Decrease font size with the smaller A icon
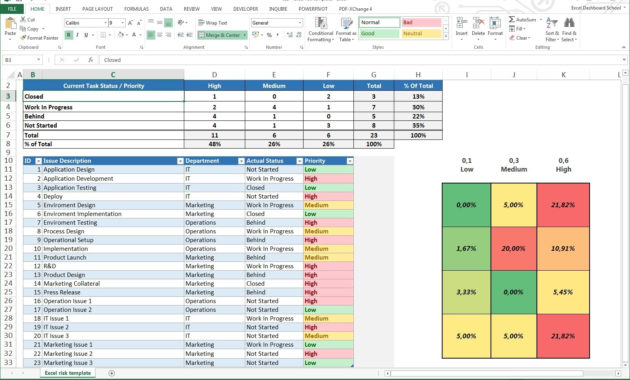The width and height of the screenshot is (630, 380). tap(139, 23)
